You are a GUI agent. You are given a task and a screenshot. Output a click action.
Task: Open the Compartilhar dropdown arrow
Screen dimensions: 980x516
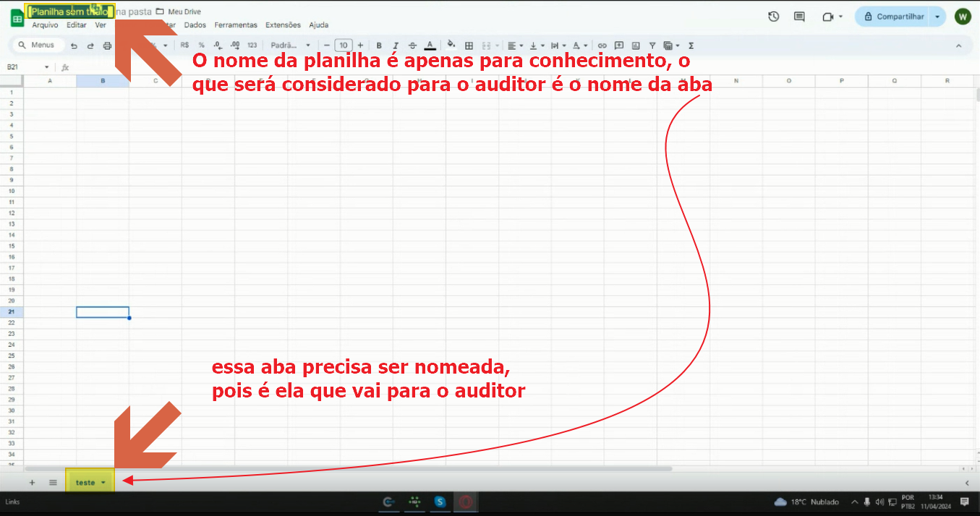tap(938, 17)
